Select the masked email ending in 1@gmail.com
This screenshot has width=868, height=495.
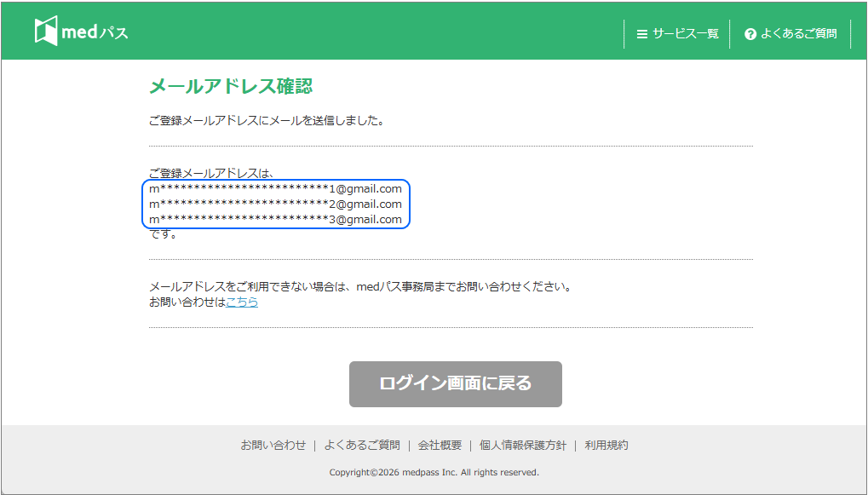point(275,188)
